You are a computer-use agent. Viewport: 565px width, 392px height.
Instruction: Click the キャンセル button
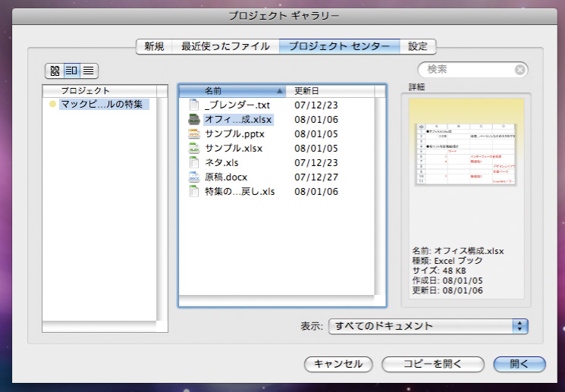(x=338, y=364)
